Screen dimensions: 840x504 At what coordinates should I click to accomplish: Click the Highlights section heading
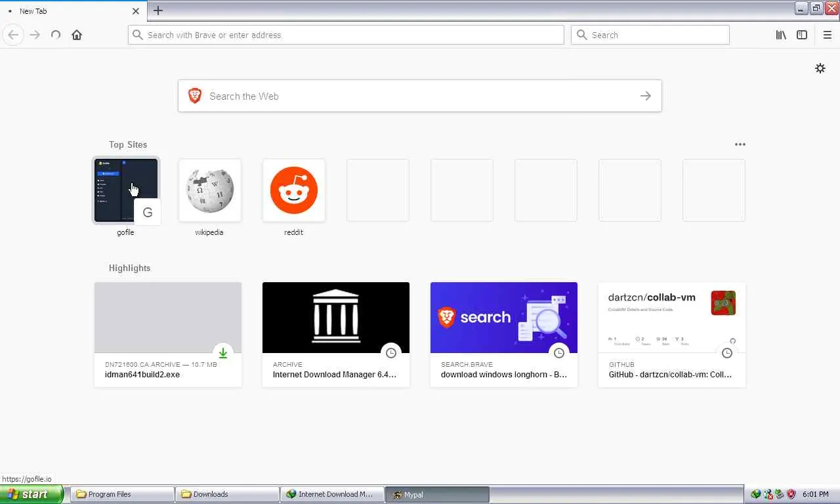pos(130,268)
